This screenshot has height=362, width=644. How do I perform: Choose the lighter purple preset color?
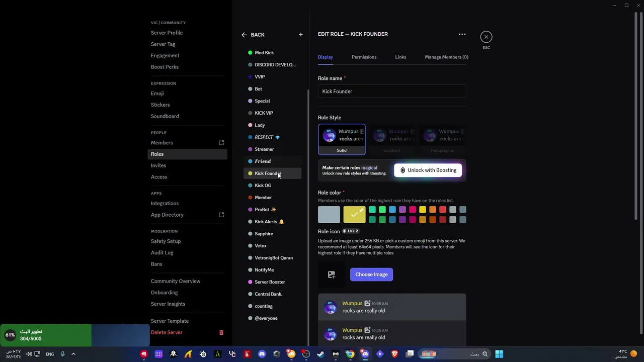(403, 210)
